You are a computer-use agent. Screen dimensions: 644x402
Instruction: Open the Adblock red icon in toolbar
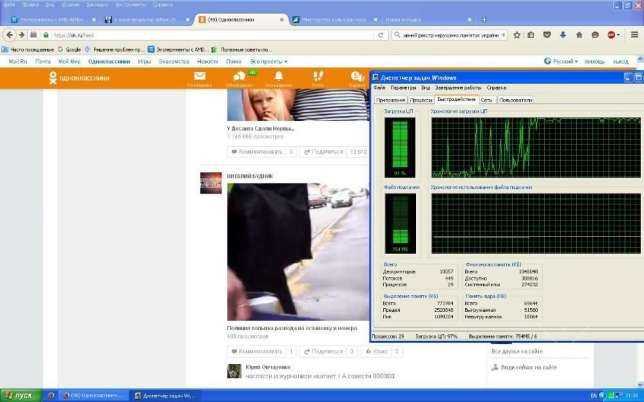point(611,35)
